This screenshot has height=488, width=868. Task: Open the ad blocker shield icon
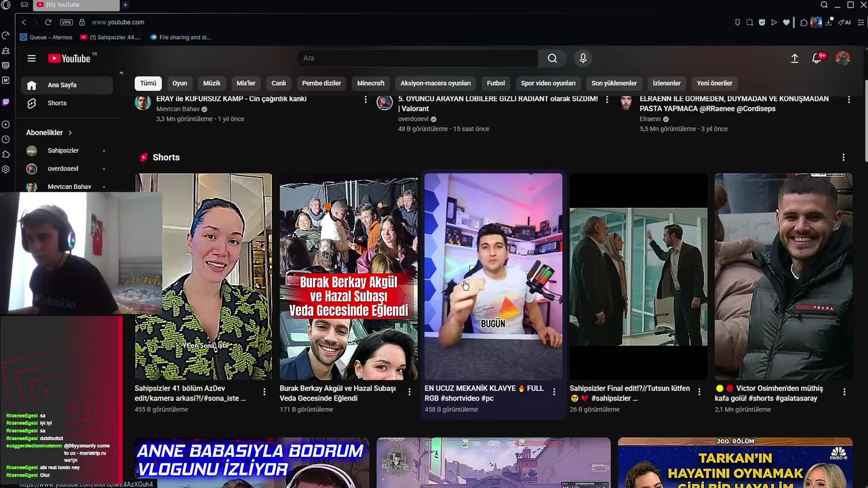[x=762, y=22]
